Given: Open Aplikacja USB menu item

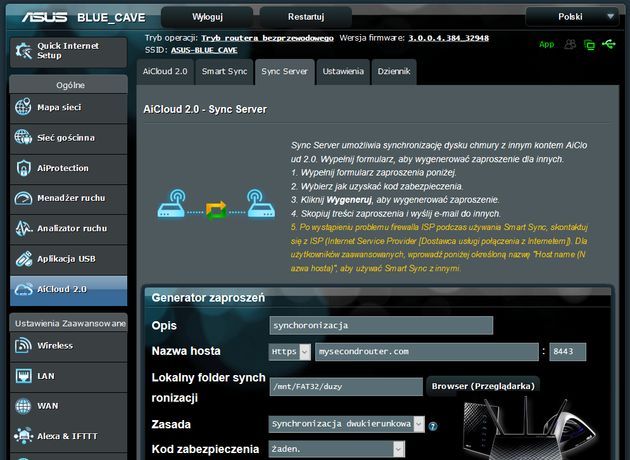Looking at the screenshot, I should [x=69, y=259].
